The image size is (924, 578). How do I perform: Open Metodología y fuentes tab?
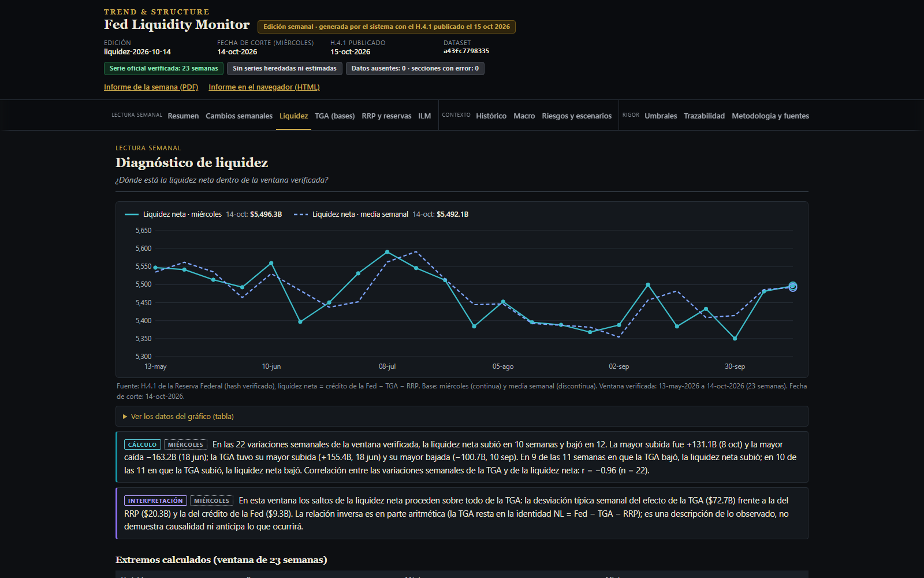click(x=770, y=116)
